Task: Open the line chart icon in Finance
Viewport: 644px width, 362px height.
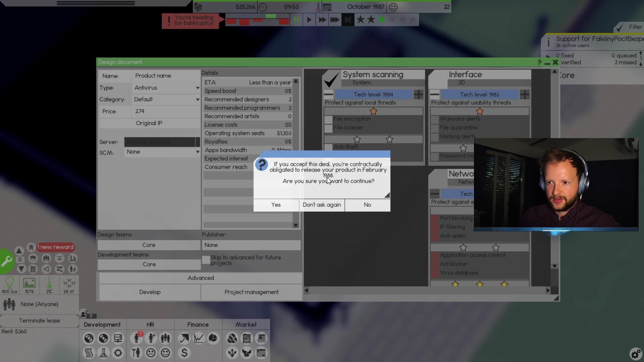Action: 199,338
